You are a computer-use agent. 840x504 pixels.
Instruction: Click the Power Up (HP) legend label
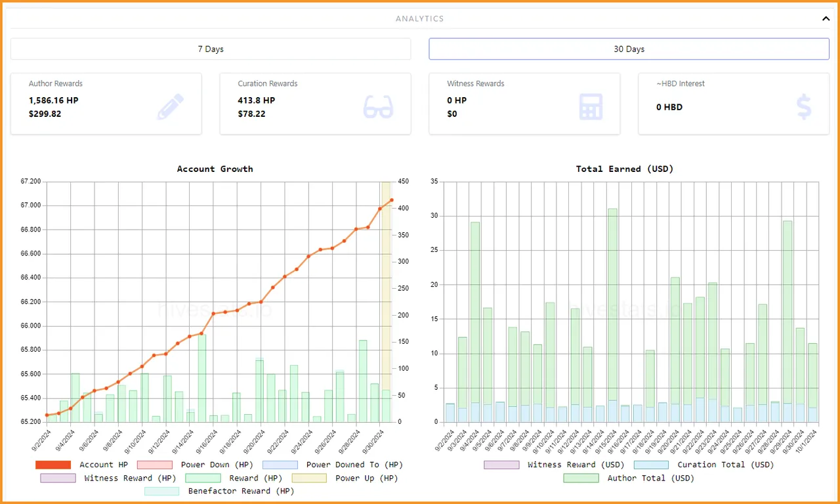point(367,478)
